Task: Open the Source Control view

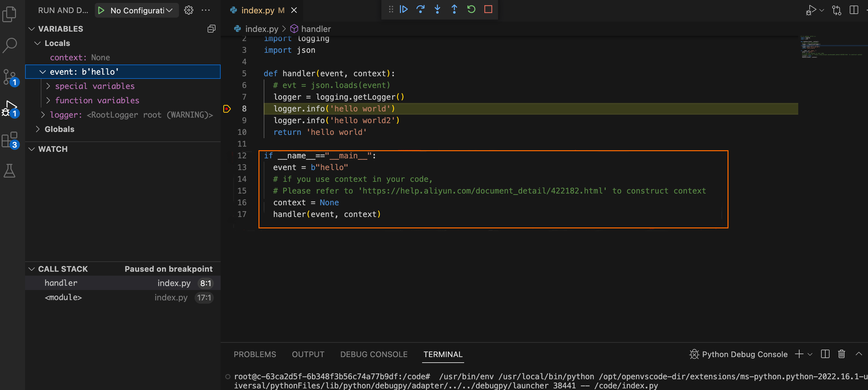Action: click(x=10, y=78)
